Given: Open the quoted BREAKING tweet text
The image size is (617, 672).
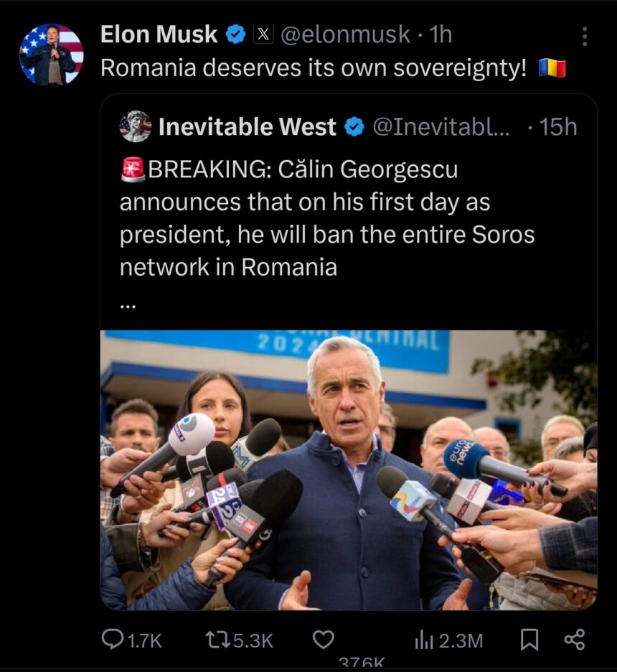Looking at the screenshot, I should pyautogui.click(x=326, y=218).
